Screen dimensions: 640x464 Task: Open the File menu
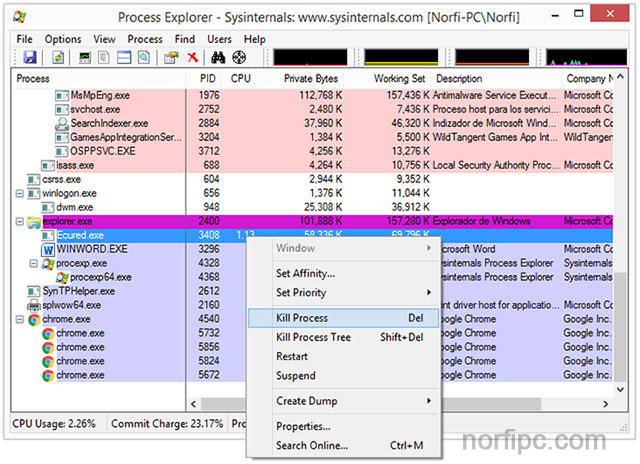pos(24,39)
